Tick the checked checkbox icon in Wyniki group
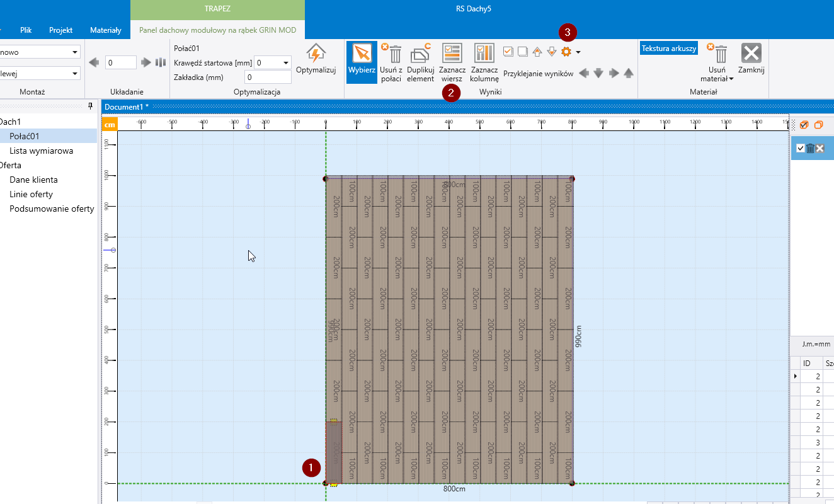The image size is (834, 504). coord(508,52)
